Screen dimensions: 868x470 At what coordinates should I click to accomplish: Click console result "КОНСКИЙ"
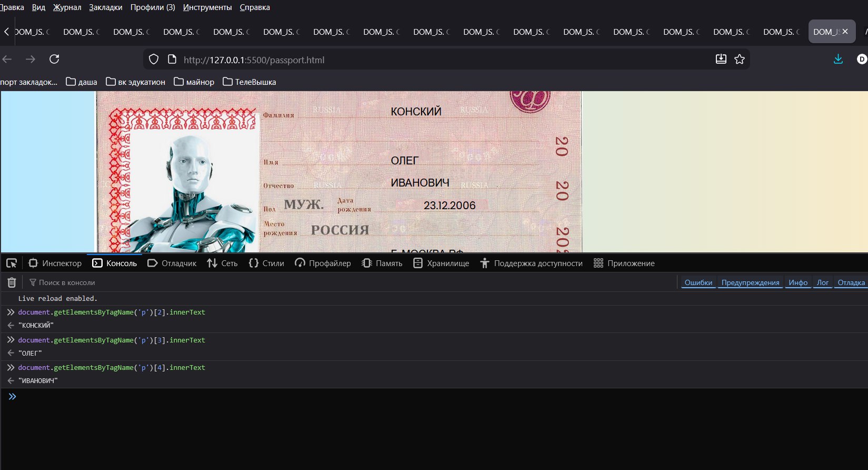point(36,326)
